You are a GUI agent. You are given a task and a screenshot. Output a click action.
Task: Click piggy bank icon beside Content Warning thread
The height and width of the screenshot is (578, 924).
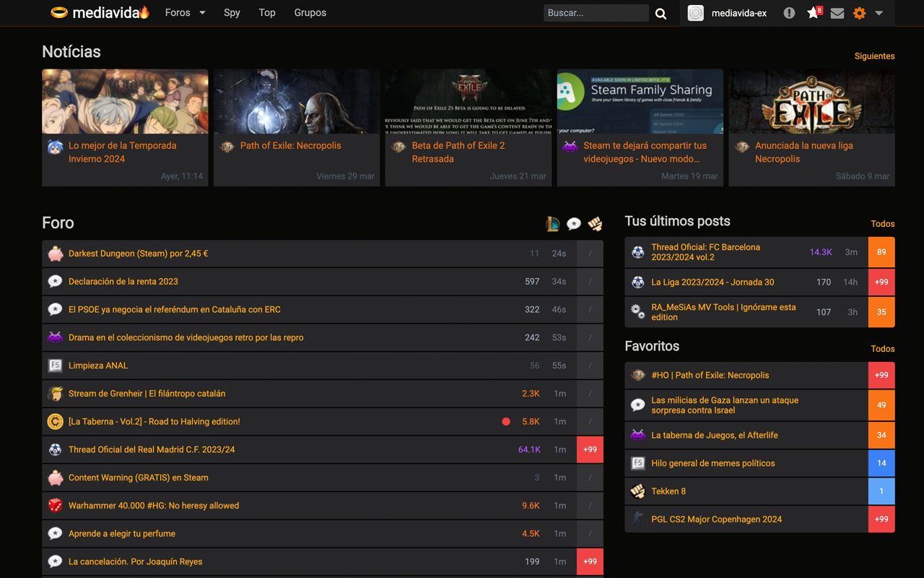pyautogui.click(x=55, y=478)
